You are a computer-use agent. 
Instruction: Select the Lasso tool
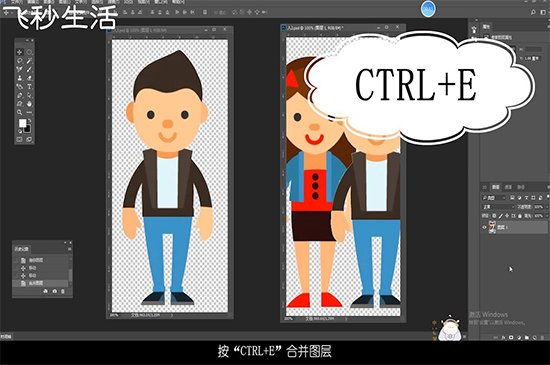(x=19, y=61)
